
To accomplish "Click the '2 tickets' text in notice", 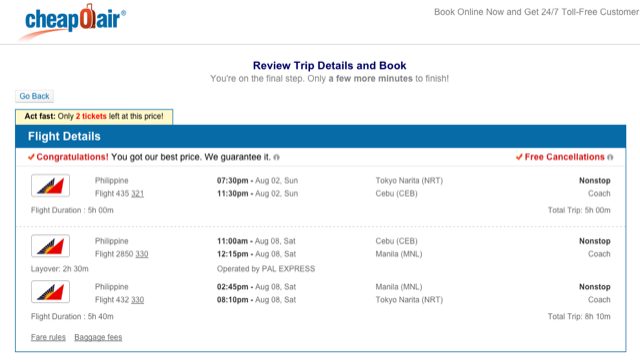I will point(91,116).
